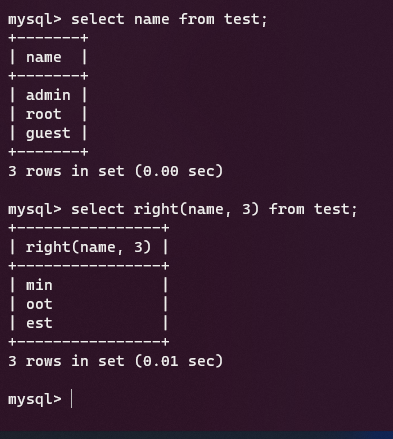Click test; at end of first query

[246, 19]
